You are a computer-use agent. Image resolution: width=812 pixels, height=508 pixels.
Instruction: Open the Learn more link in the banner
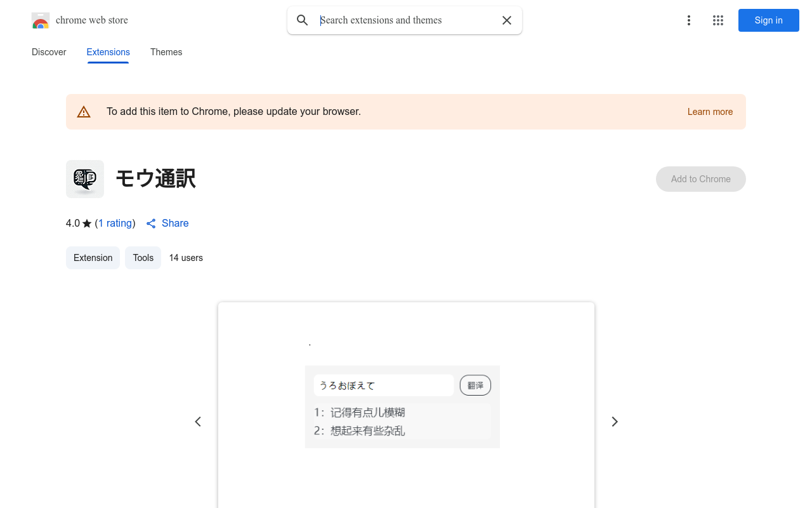[710, 111]
